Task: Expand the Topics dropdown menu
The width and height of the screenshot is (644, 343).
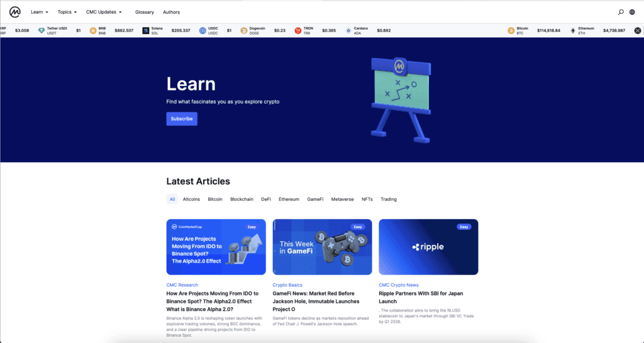Action: pyautogui.click(x=67, y=12)
